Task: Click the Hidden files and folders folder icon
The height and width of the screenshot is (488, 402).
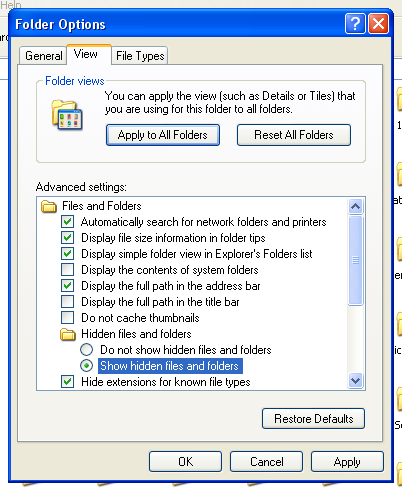Action: click(68, 334)
